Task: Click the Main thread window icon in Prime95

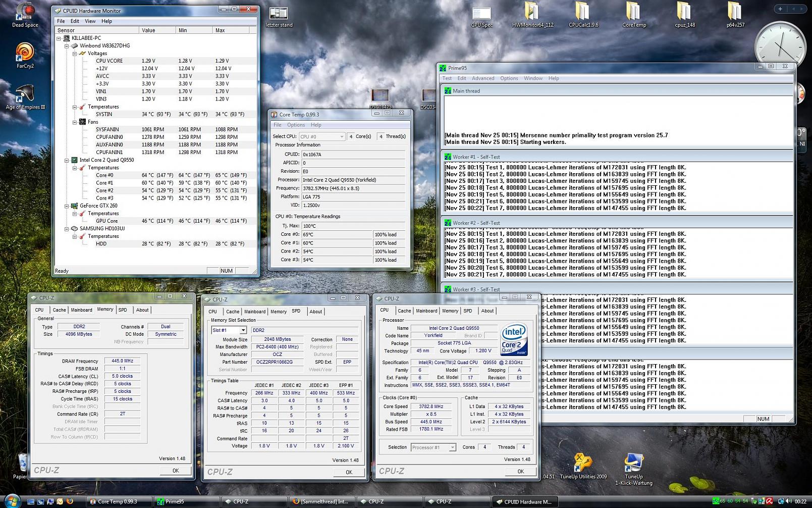Action: (448, 91)
